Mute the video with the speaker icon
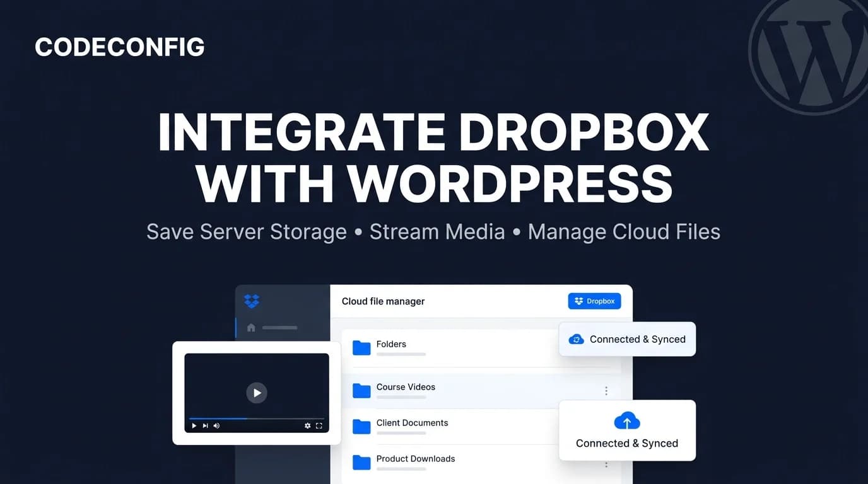 coord(216,426)
